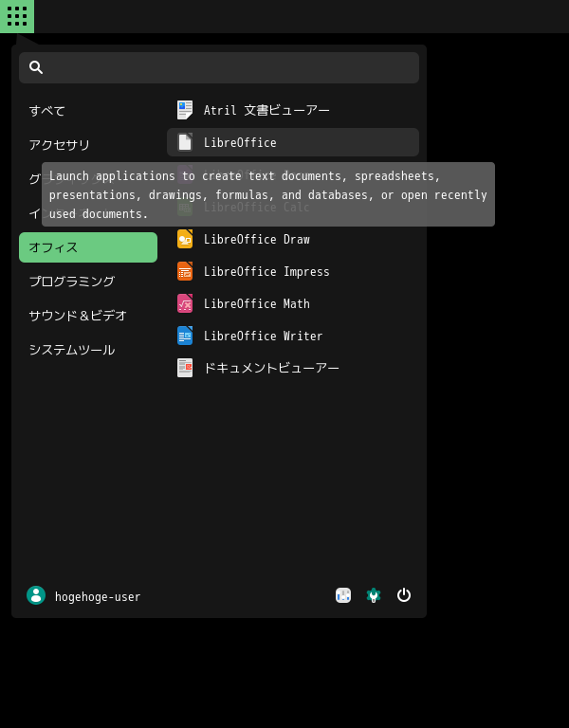Start LibreOffice Writer icon

[185, 336]
